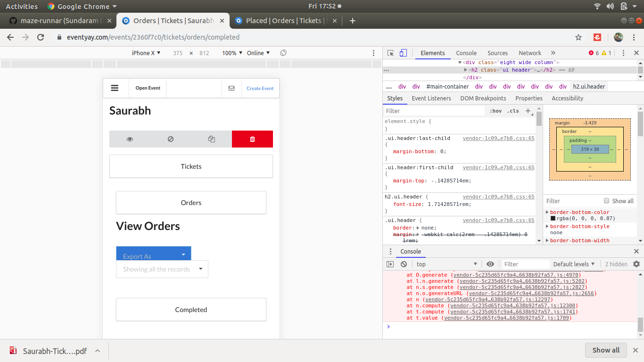Click the Wi-Fi icon in system tray

click(x=597, y=6)
